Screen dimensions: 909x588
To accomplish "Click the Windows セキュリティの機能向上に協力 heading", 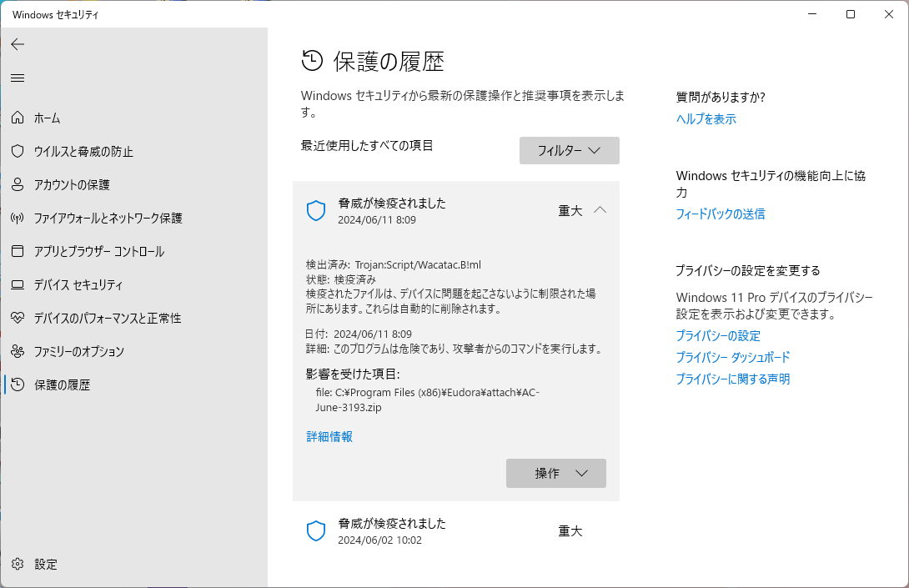I will coord(771,183).
